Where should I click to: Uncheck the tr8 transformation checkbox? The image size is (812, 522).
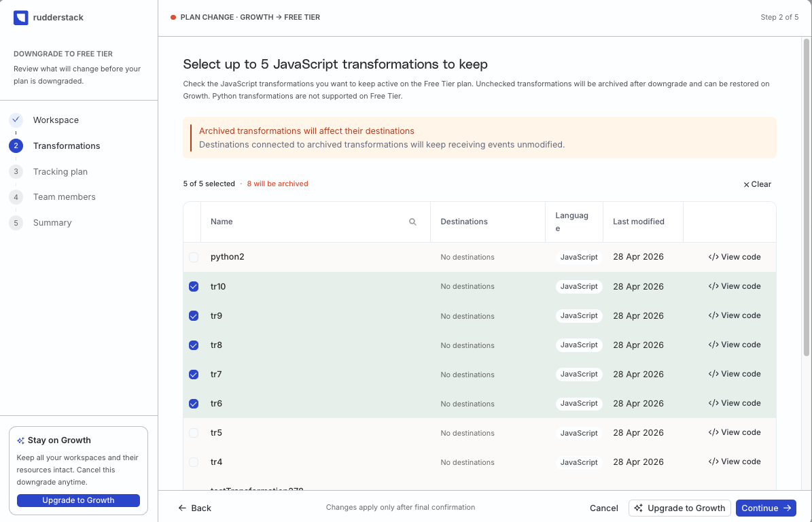pyautogui.click(x=194, y=345)
